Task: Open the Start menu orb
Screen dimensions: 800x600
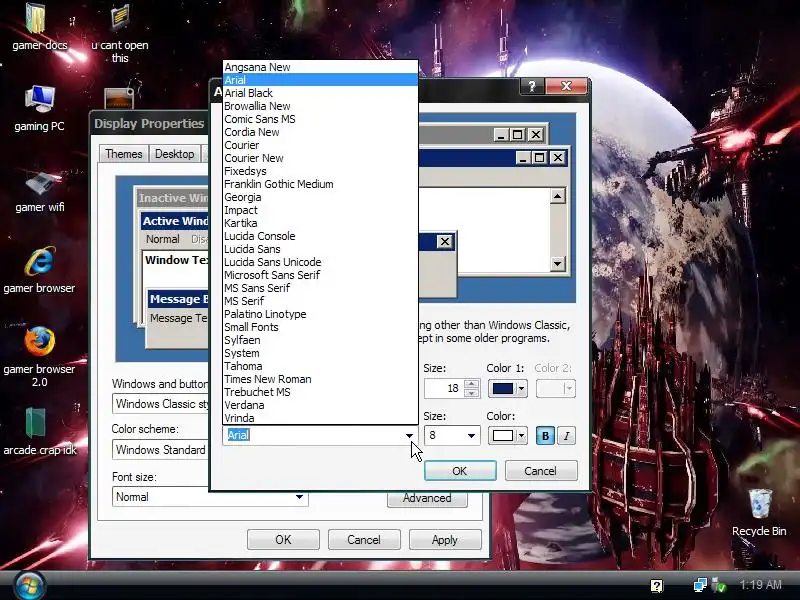Action: coord(30,585)
